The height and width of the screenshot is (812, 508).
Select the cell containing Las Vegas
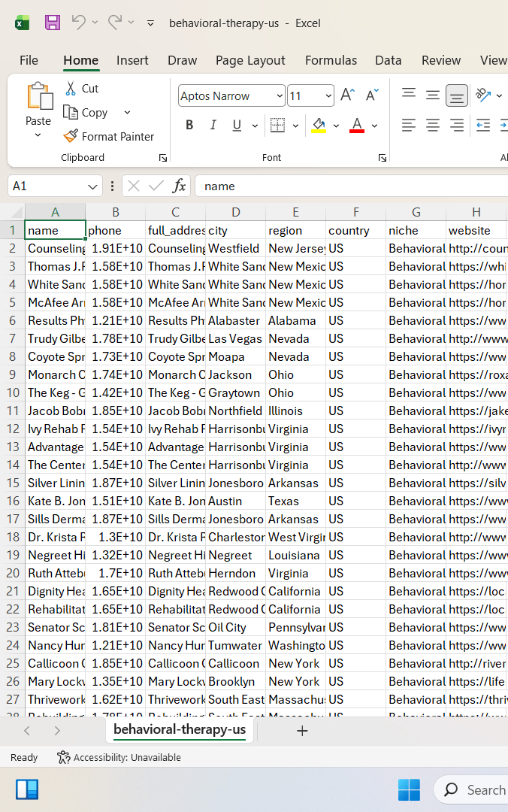(x=236, y=338)
